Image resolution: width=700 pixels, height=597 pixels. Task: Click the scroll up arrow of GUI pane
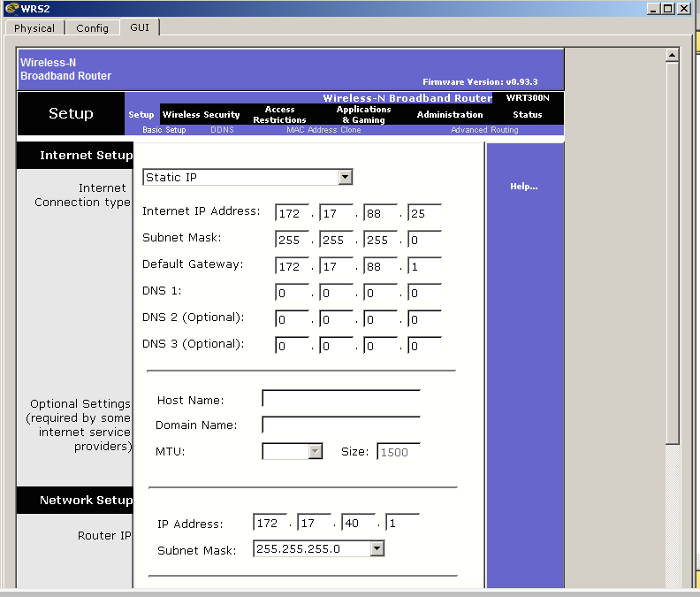click(x=673, y=56)
